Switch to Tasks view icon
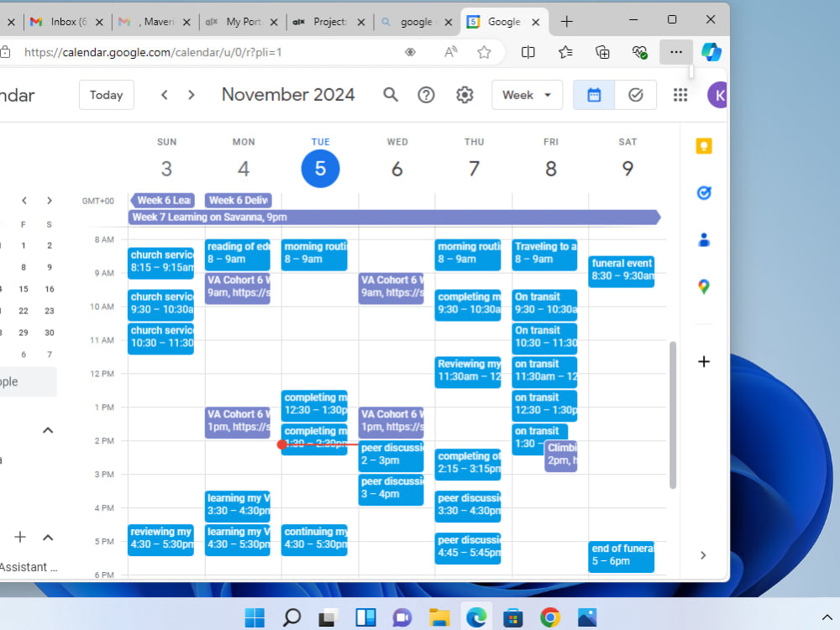 point(635,95)
